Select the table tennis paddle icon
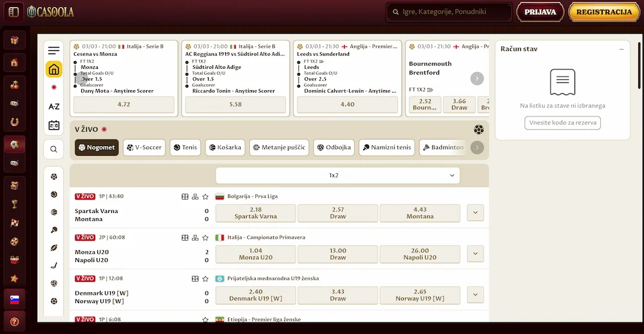The image size is (644, 334). click(54, 230)
